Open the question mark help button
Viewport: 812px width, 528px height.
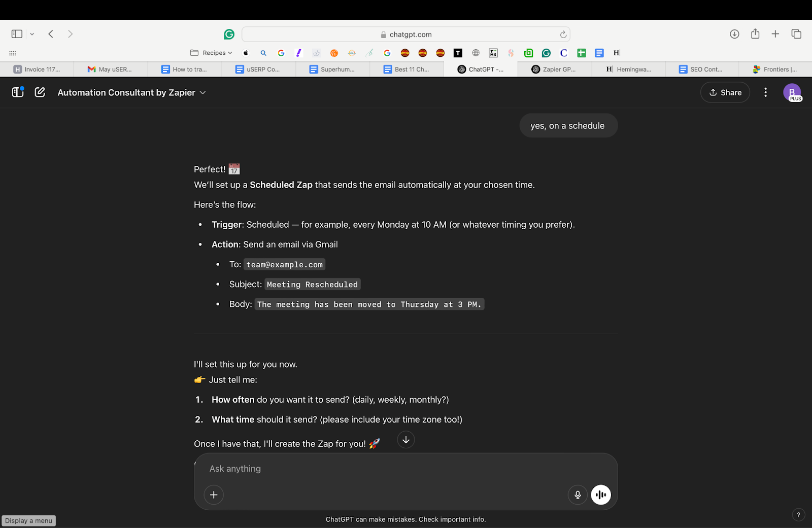pos(798,515)
